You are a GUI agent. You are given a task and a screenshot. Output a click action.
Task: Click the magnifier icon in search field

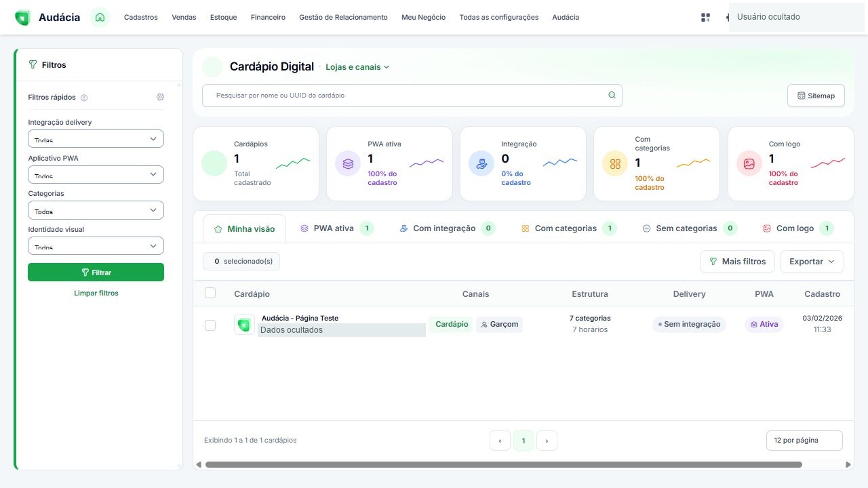(612, 96)
